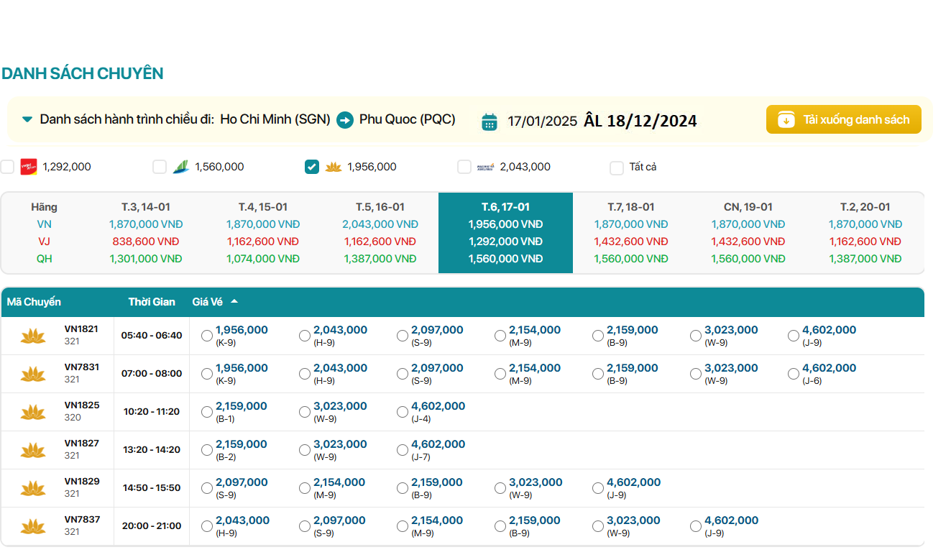The width and height of the screenshot is (951, 560).
Task: Sort by 'Giá Vé' using the arrow
Action: click(x=234, y=302)
